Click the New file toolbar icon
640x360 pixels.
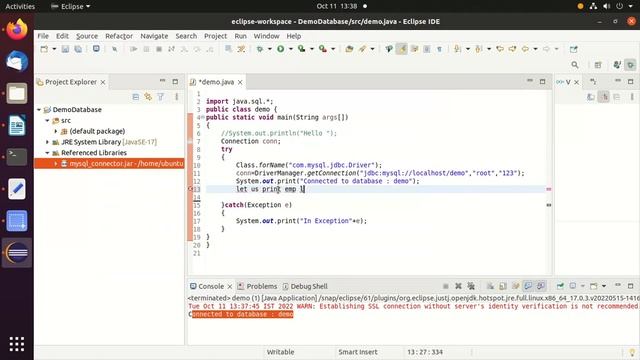tap(44, 49)
